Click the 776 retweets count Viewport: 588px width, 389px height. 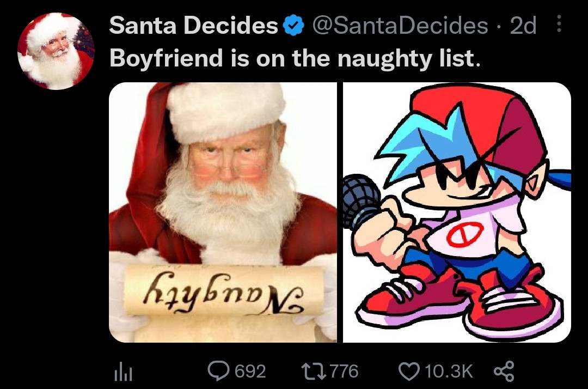[x=344, y=372]
